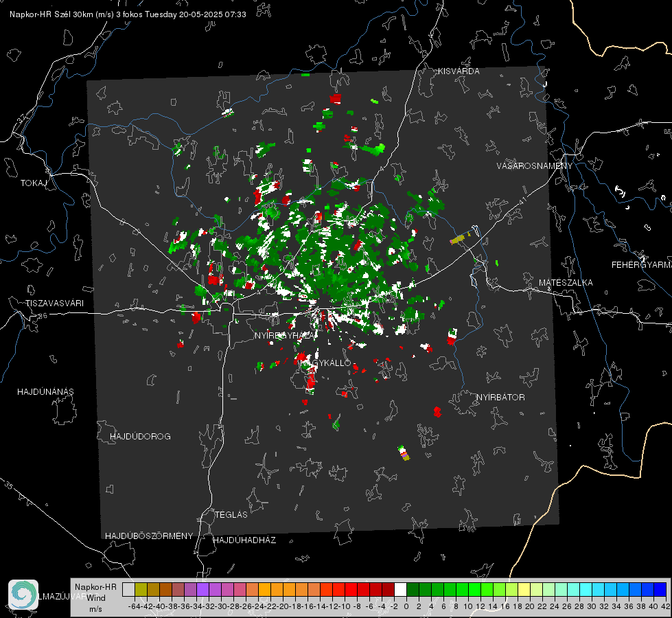Click the HAJDÚBÖSZÖRMÉNY town label
Screen dimensions: 672x618
point(149,536)
